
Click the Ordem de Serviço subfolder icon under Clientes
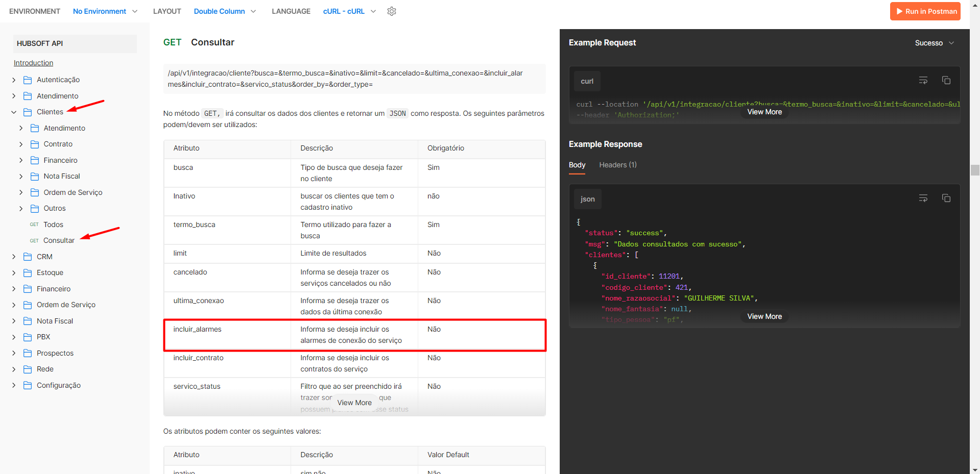(x=35, y=192)
